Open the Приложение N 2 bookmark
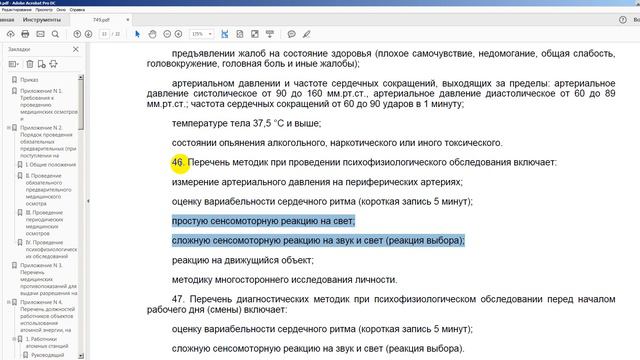The image size is (640, 360). (x=48, y=142)
